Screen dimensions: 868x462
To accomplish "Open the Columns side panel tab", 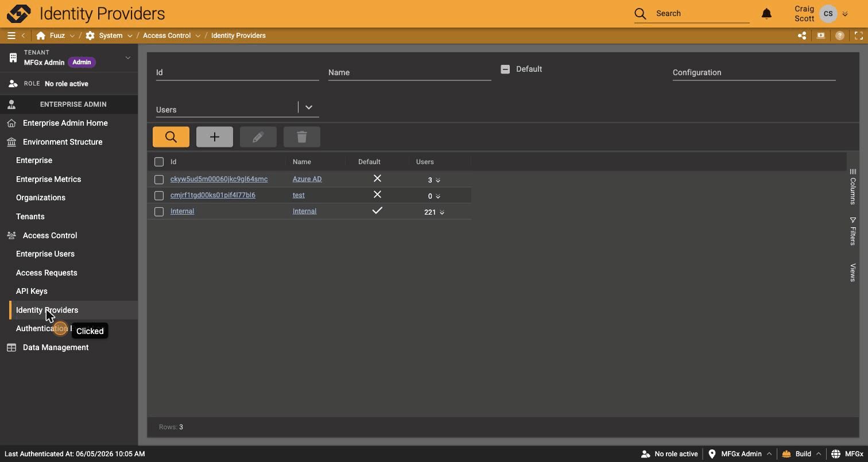I will [853, 187].
